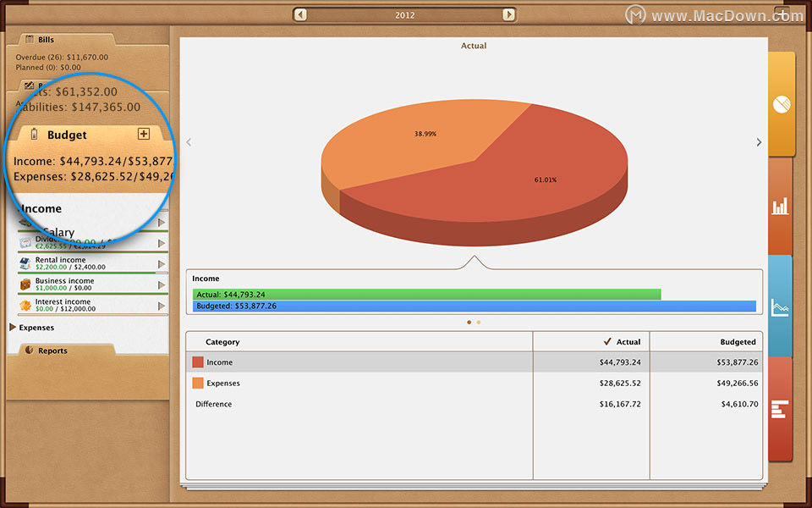Select the second page indicator dot
Screen dimensions: 812x508
pyautogui.click(x=479, y=323)
